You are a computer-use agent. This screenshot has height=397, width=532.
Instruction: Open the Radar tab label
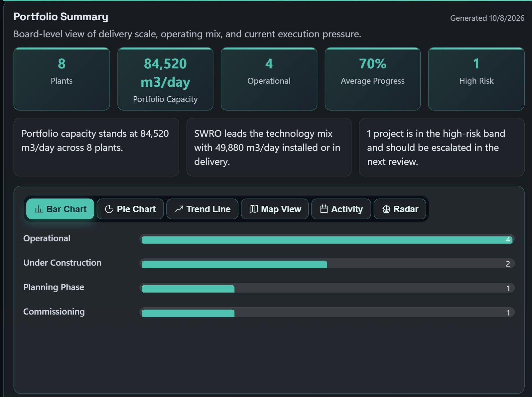[x=406, y=209]
